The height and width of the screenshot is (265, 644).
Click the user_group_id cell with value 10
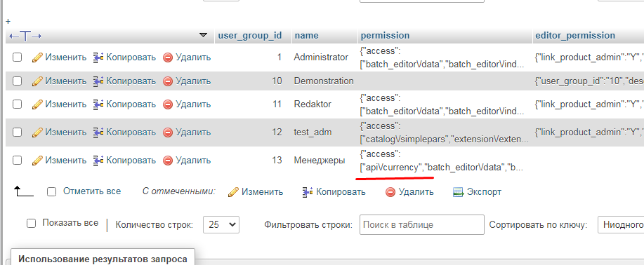tap(277, 81)
